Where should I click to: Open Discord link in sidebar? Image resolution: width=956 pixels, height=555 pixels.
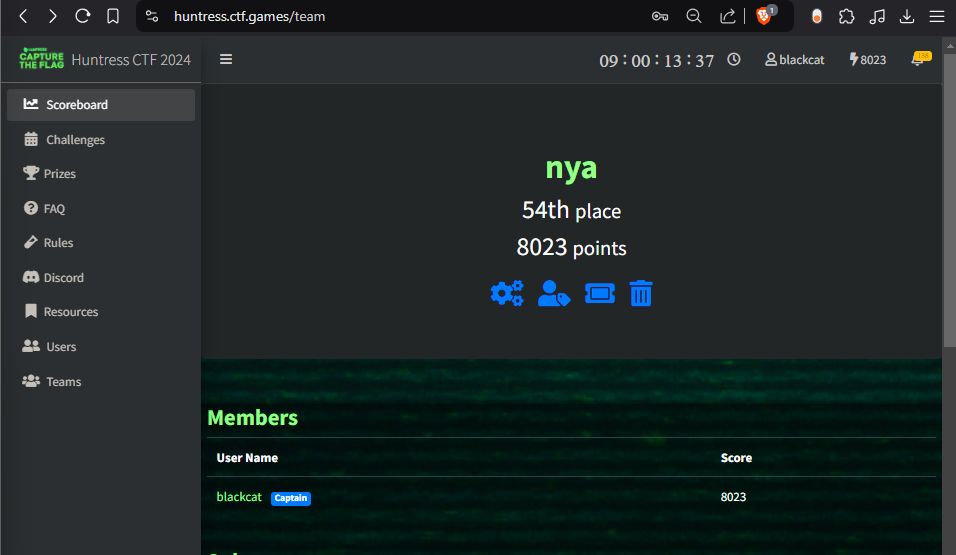tap(101, 278)
